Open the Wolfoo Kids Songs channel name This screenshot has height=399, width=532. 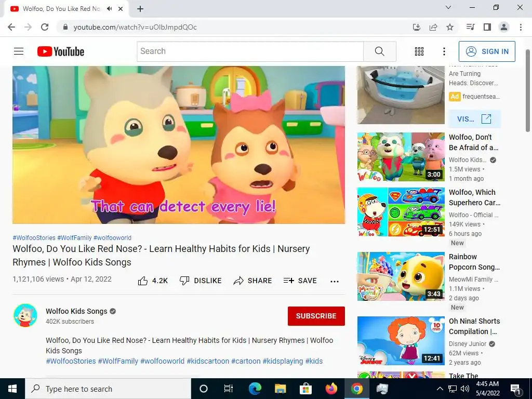tap(76, 311)
